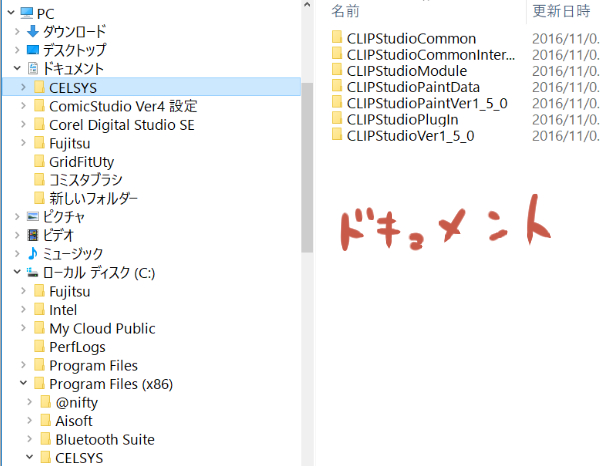Select the Bluetooth Suite folder
The height and width of the screenshot is (466, 600).
coord(105,440)
